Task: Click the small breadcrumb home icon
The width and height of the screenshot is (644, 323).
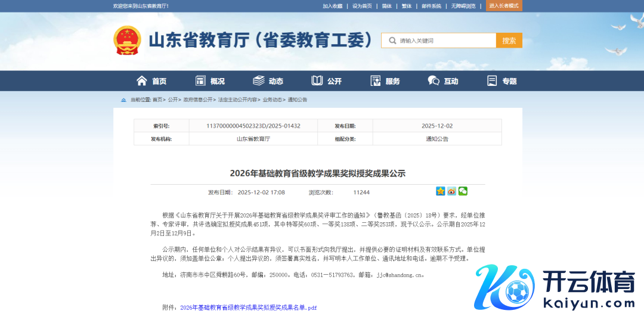Action: [123, 100]
